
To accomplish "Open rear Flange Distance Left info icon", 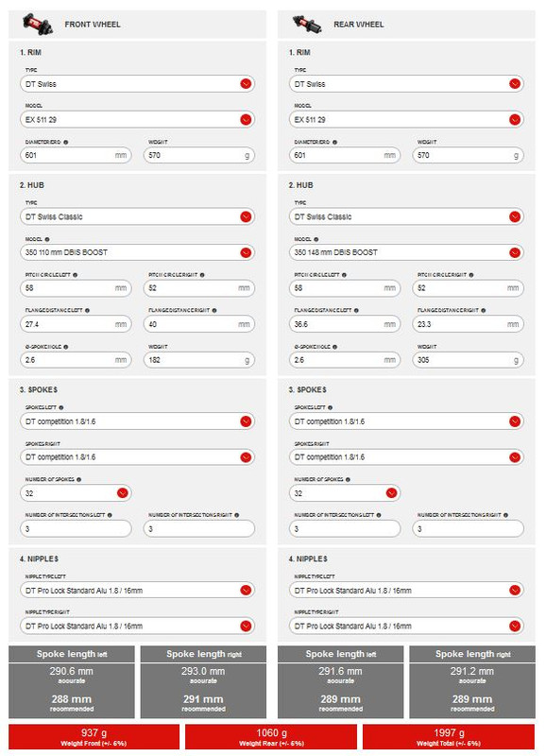I will tap(356, 311).
